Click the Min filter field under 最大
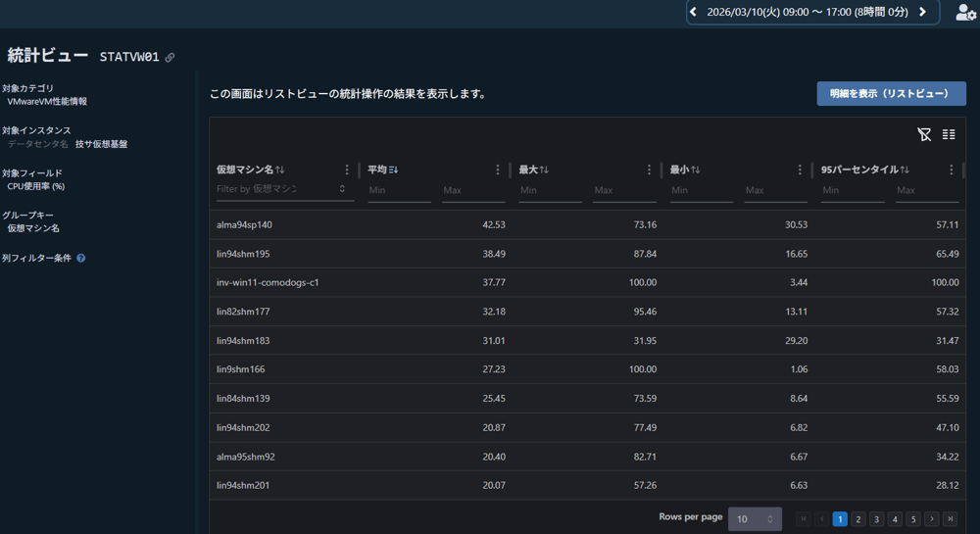Screen dimensions: 980x534 tap(550, 190)
